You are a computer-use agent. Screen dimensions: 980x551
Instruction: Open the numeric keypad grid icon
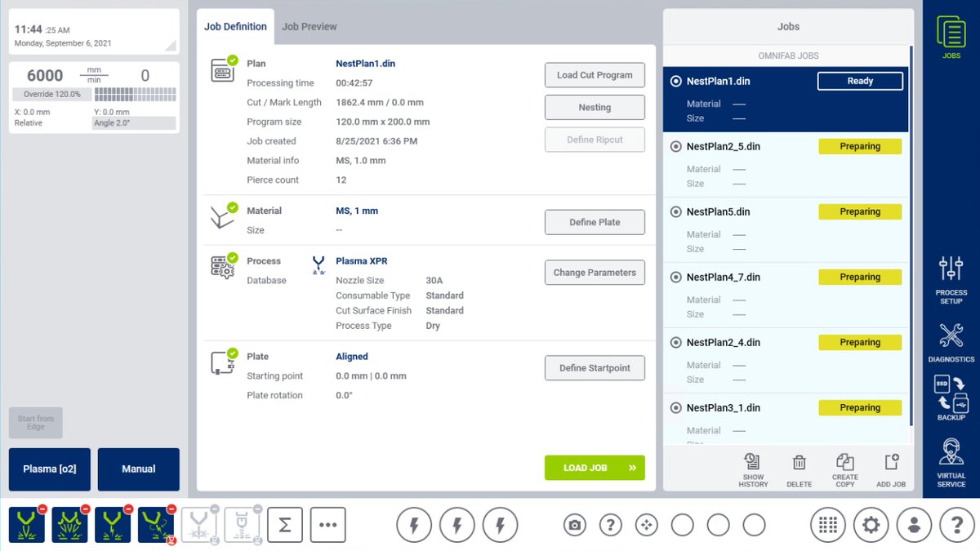pyautogui.click(x=827, y=525)
